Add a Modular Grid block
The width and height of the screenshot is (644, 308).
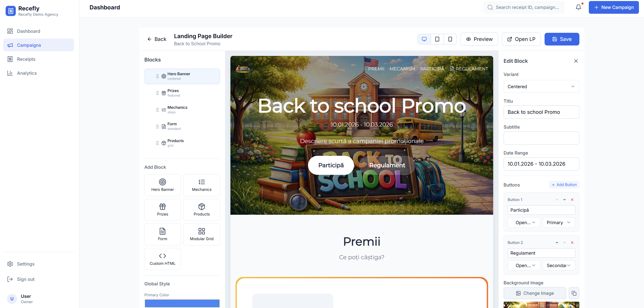[x=202, y=234]
